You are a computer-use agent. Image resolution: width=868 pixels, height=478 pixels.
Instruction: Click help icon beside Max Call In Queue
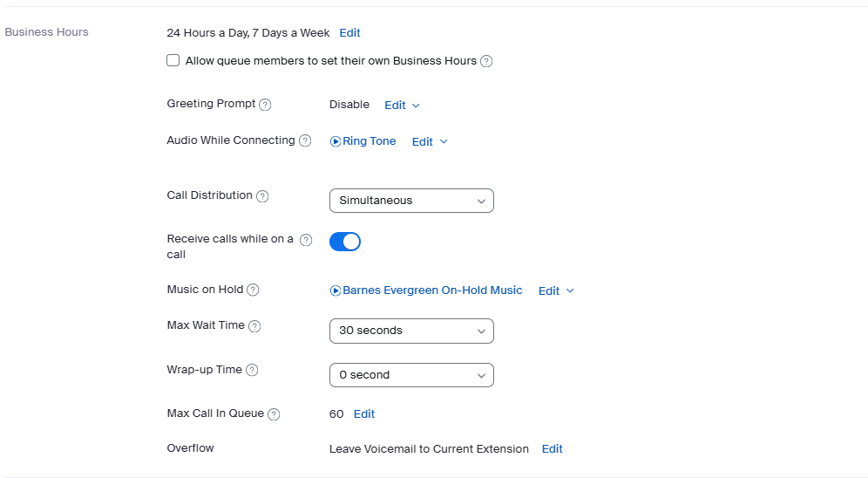click(x=274, y=414)
